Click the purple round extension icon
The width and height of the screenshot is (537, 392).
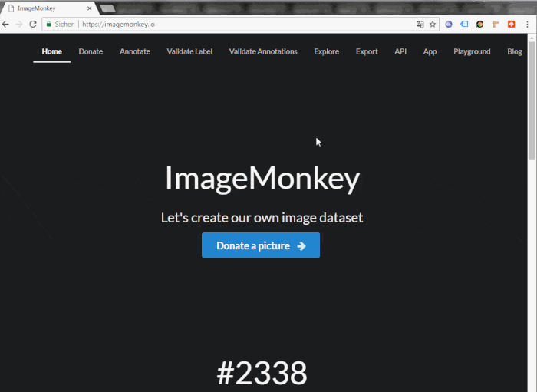tap(449, 25)
